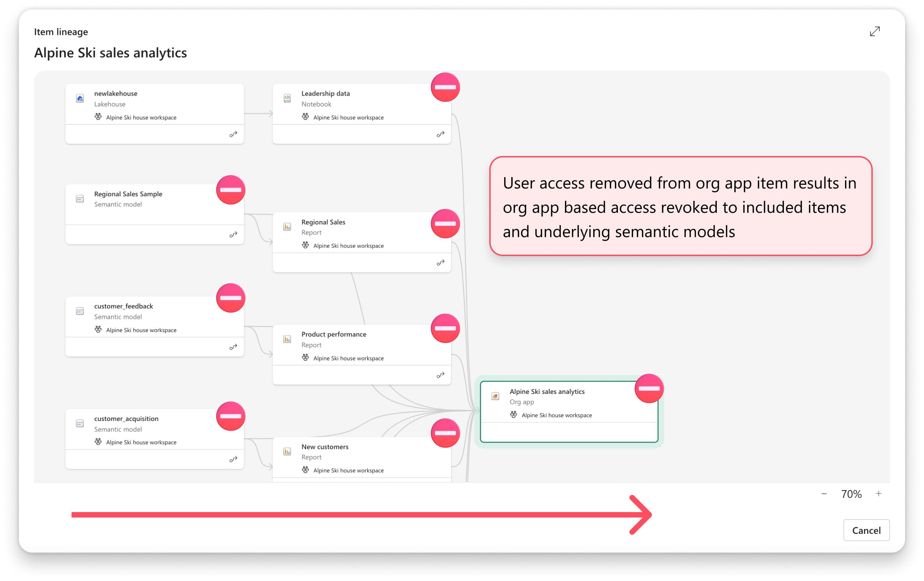Click the Regional Sales report icon
924x581 pixels.
[287, 227]
